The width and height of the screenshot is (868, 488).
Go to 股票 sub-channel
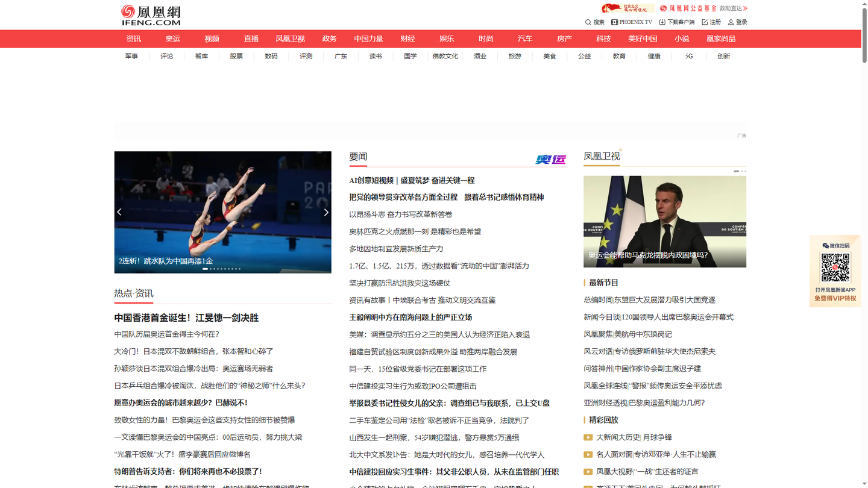(x=236, y=56)
